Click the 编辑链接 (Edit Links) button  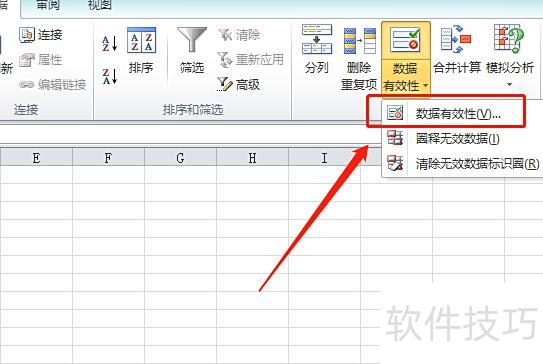point(53,85)
